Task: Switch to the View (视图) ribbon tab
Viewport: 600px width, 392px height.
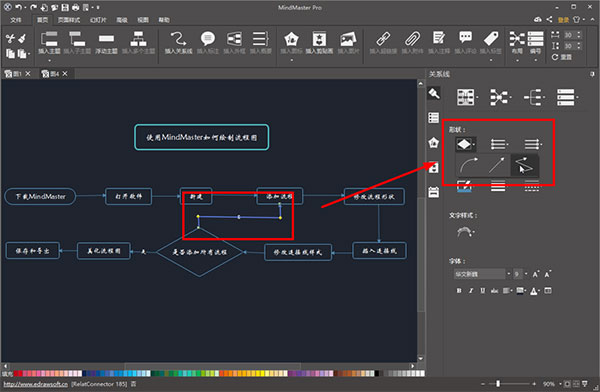Action: 143,20
